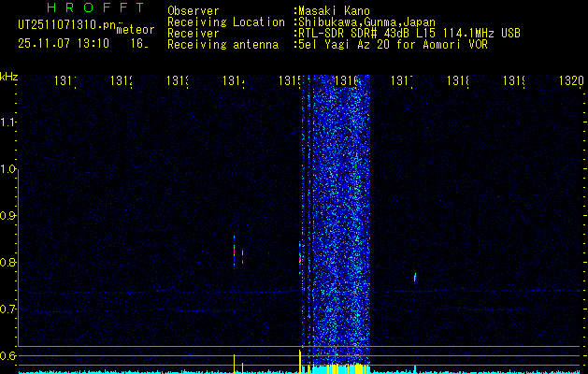Click the 0.8 kHz axis label

7,262
